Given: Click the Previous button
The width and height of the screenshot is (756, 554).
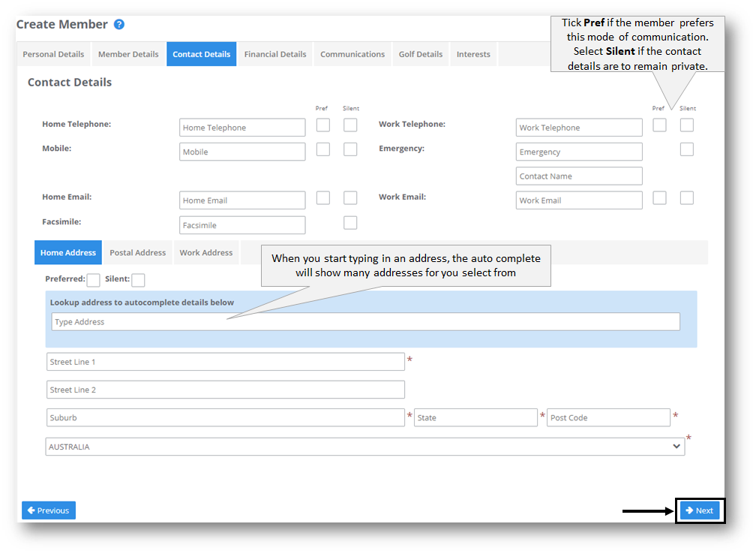Looking at the screenshot, I should click(48, 510).
